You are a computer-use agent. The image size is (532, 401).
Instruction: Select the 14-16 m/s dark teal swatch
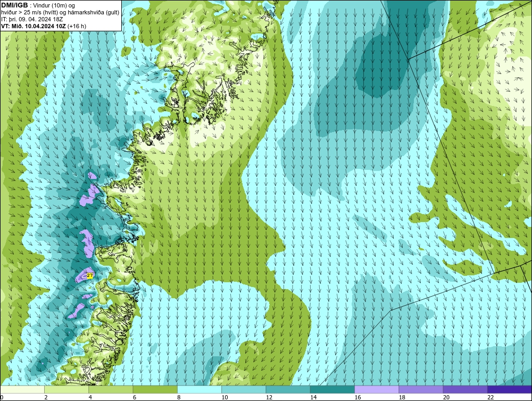click(332, 389)
